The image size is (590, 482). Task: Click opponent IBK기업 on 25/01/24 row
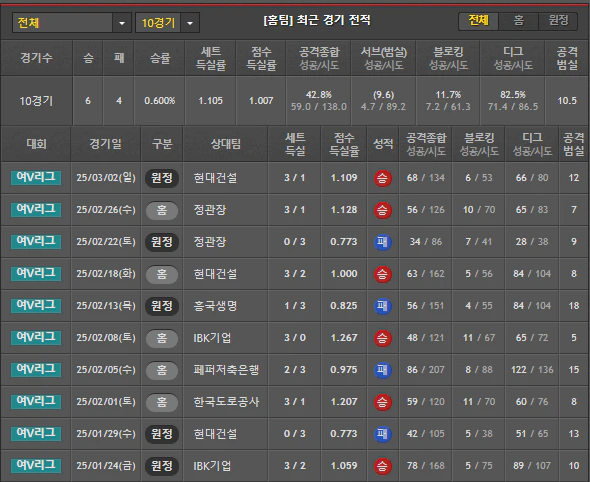pyautogui.click(x=212, y=466)
